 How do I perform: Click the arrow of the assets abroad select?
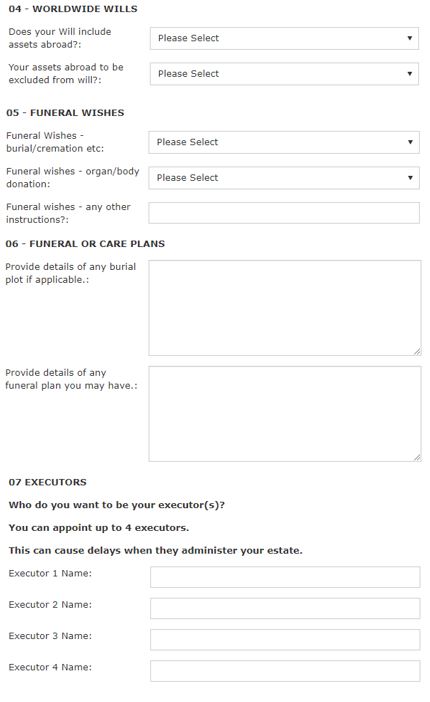tap(409, 39)
